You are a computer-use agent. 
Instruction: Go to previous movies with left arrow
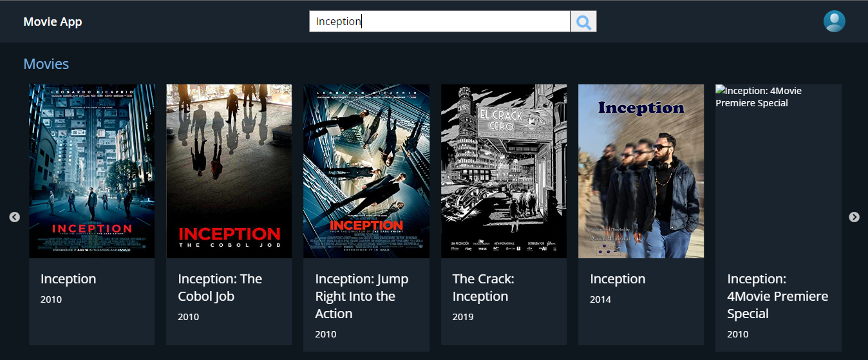tap(14, 217)
